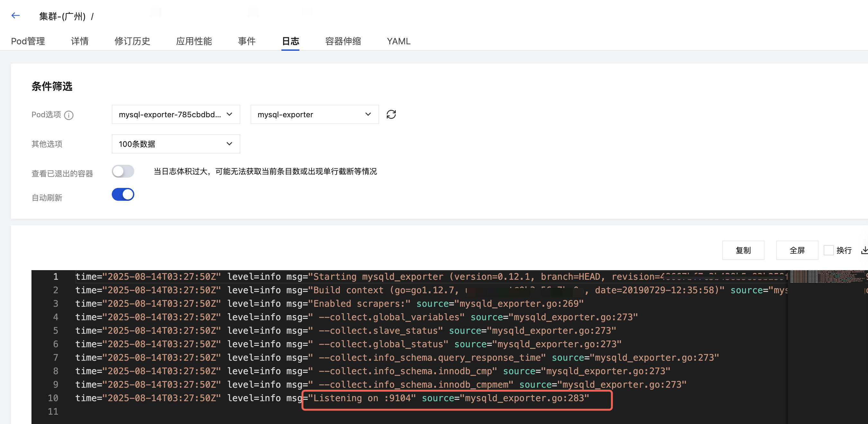This screenshot has width=868, height=424.
Task: Open the 100条数据 dropdown
Action: [175, 144]
